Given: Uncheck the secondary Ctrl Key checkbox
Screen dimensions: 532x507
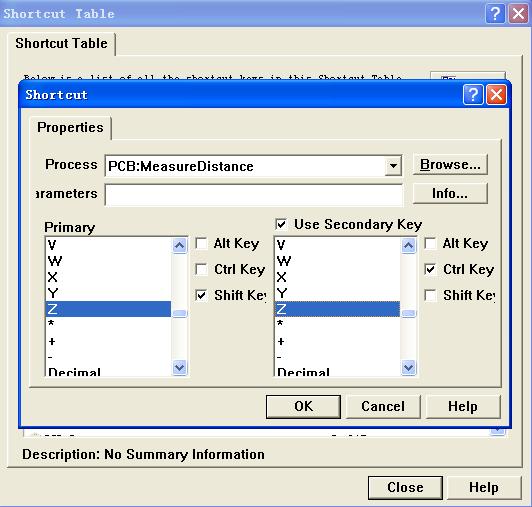Looking at the screenshot, I should coord(430,269).
